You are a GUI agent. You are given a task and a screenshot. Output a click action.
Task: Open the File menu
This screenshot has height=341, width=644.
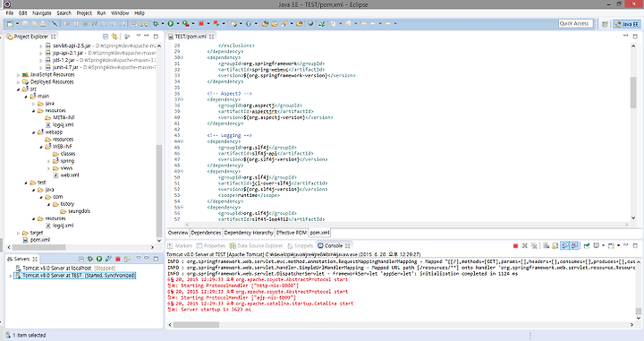coord(10,13)
